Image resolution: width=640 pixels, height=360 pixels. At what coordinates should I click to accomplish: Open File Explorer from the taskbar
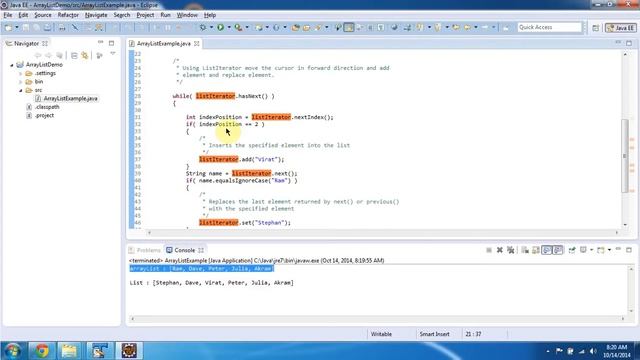pyautogui.click(x=69, y=351)
